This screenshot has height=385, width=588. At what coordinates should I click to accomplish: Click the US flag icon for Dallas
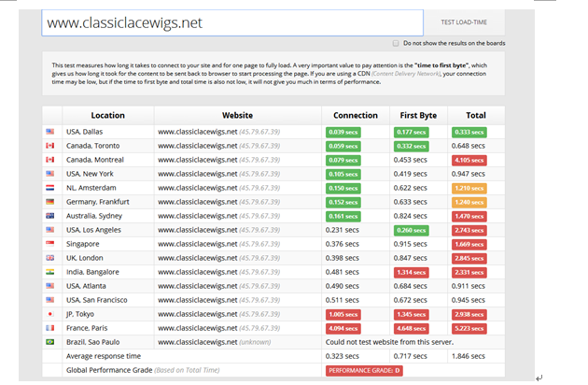[x=49, y=132]
